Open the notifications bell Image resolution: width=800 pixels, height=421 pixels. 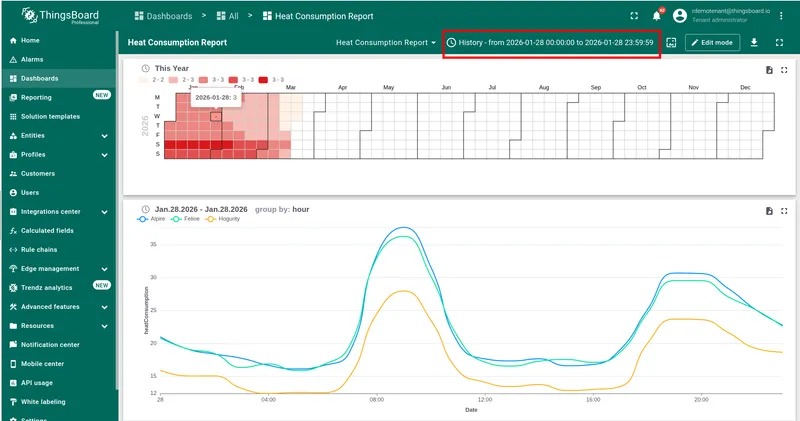click(x=657, y=16)
